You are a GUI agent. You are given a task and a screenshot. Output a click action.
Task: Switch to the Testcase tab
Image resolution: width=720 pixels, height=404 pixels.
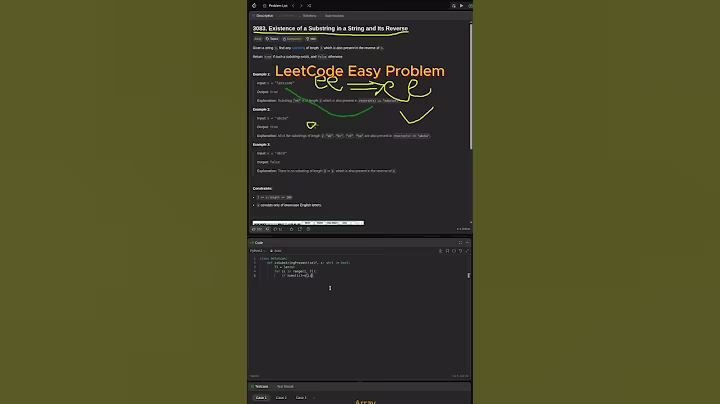pyautogui.click(x=260, y=387)
